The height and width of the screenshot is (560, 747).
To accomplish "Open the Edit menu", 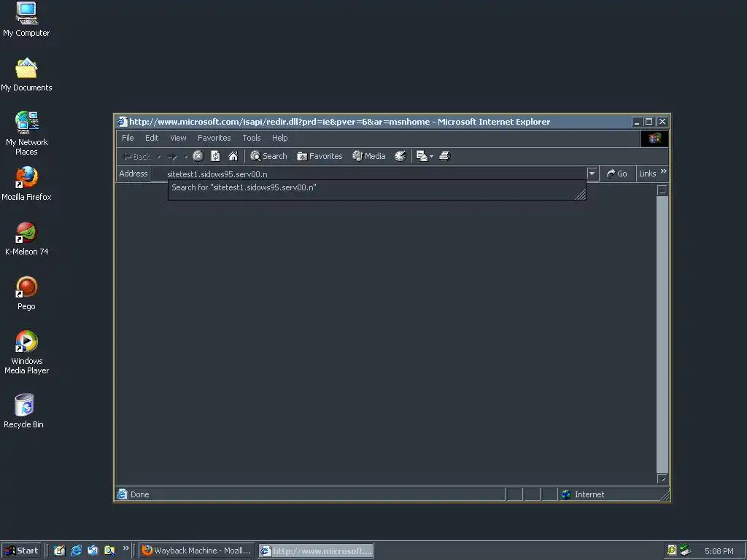I will click(x=152, y=138).
